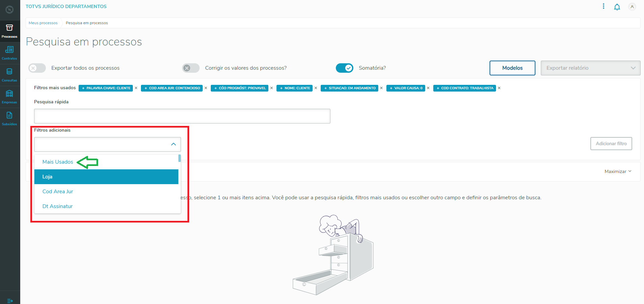Open the three-dot options menu

(604, 6)
